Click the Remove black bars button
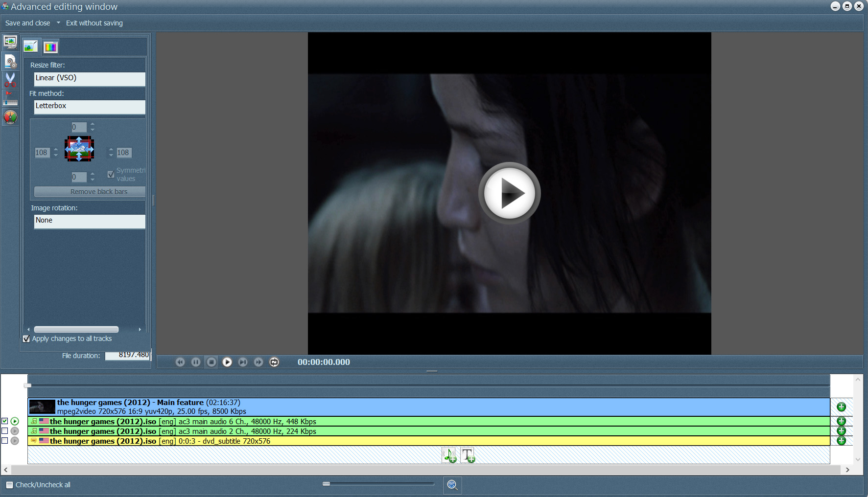This screenshot has width=868, height=497. pos(90,192)
